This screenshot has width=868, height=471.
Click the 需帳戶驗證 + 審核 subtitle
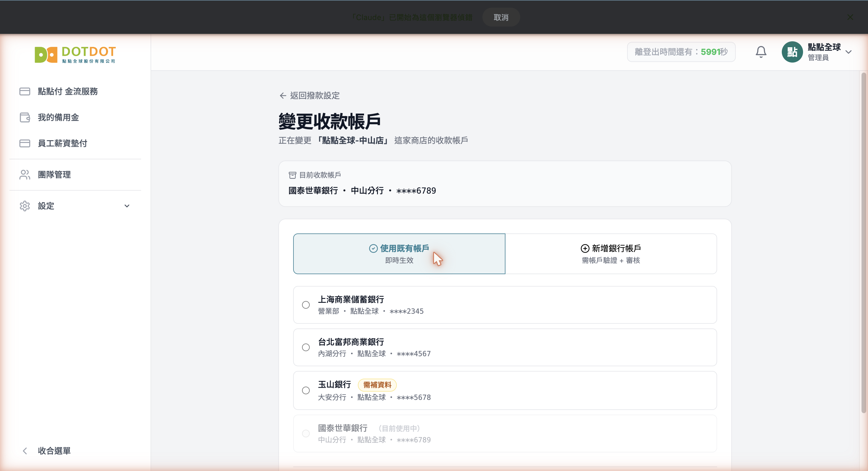coord(611,260)
